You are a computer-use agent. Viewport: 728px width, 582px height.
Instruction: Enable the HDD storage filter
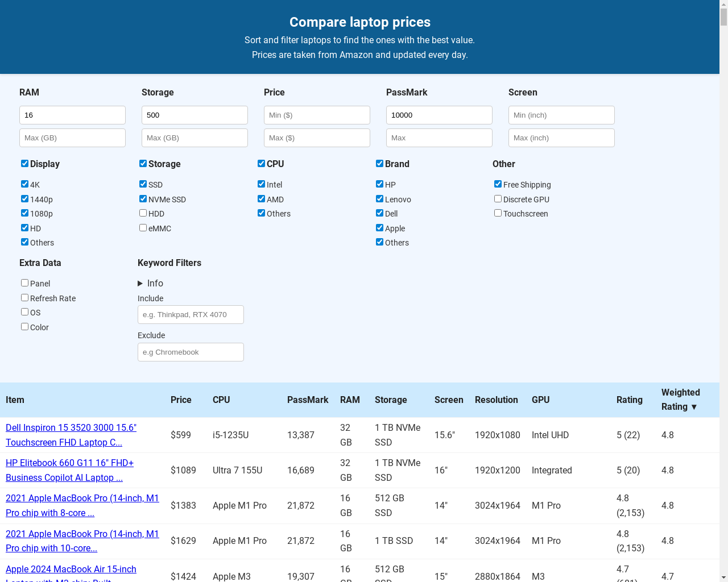143,213
